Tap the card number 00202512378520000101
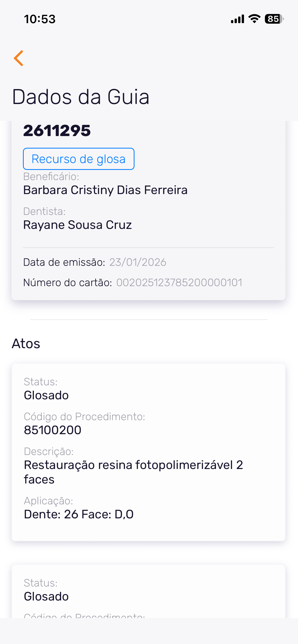 tap(179, 283)
